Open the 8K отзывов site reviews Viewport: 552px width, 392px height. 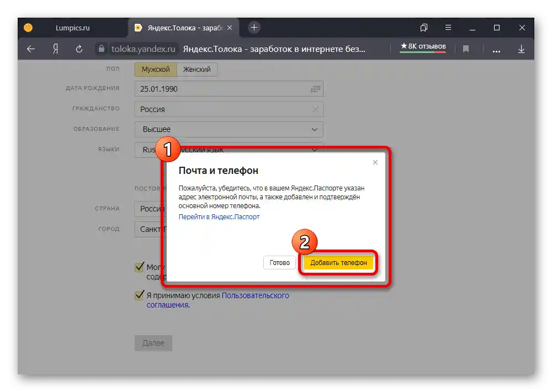423,46
